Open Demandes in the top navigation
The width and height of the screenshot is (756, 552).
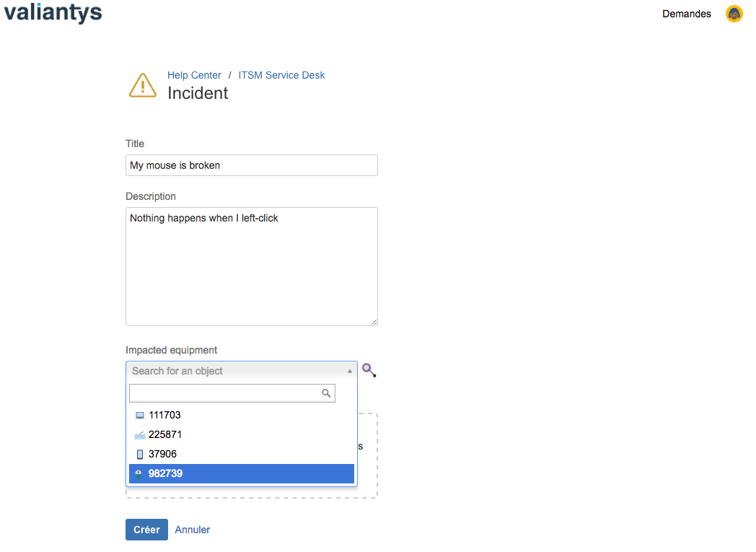click(687, 14)
